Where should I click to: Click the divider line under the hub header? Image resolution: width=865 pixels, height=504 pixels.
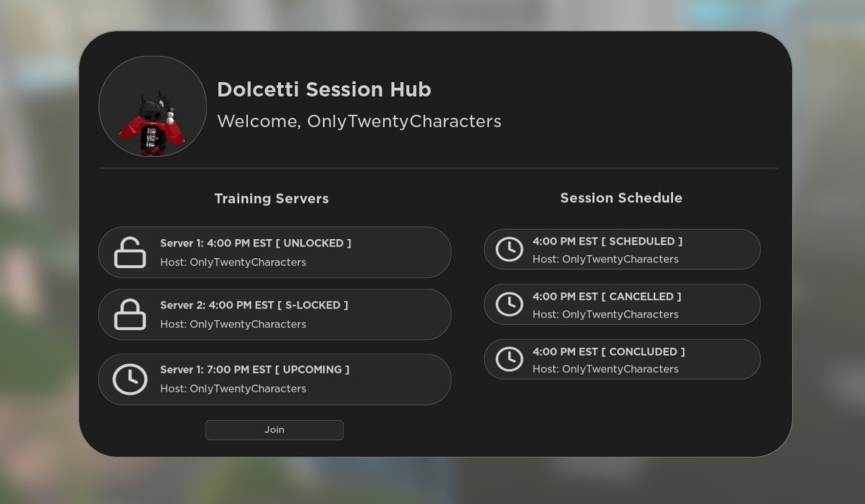[x=438, y=167]
